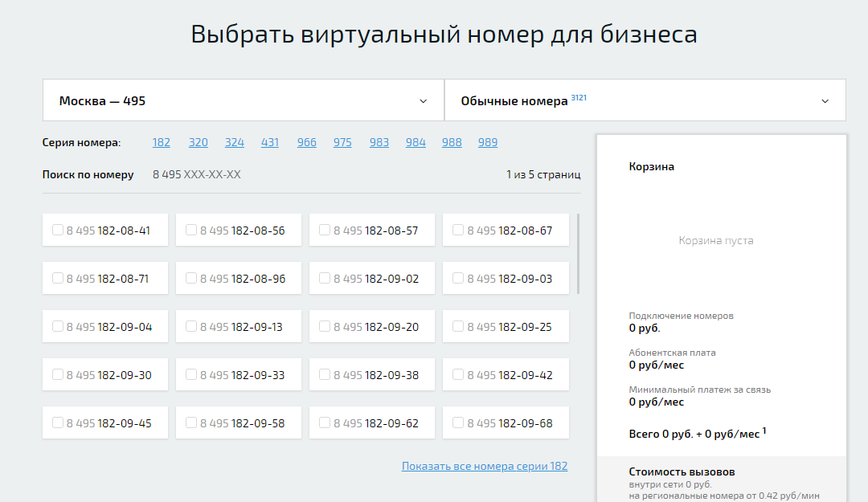Viewport: 868px width, 502px height.
Task: Select the 989 number series
Action: [x=487, y=141]
